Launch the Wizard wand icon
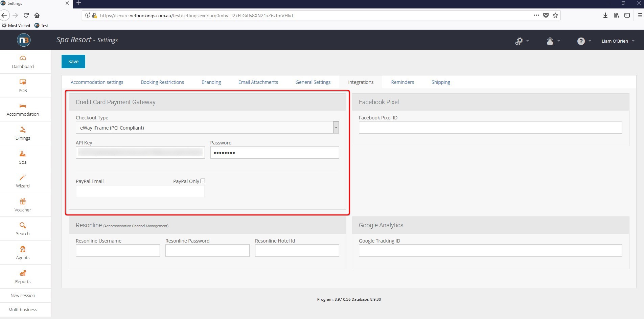Image resolution: width=644 pixels, height=319 pixels. [x=23, y=177]
